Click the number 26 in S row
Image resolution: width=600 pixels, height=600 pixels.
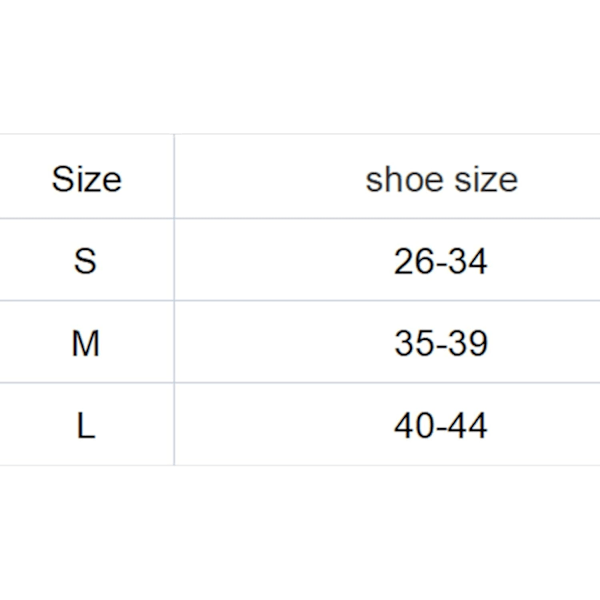point(414,261)
